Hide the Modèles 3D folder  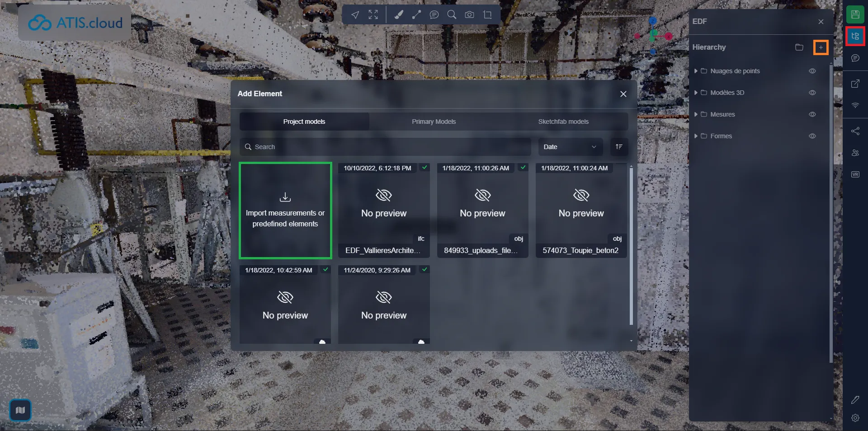pos(812,93)
